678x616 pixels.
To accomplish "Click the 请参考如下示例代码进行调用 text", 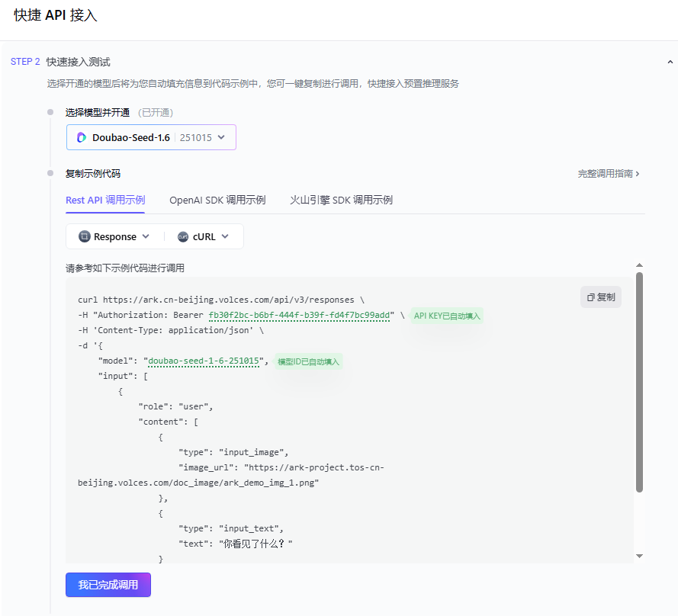I will point(124,268).
